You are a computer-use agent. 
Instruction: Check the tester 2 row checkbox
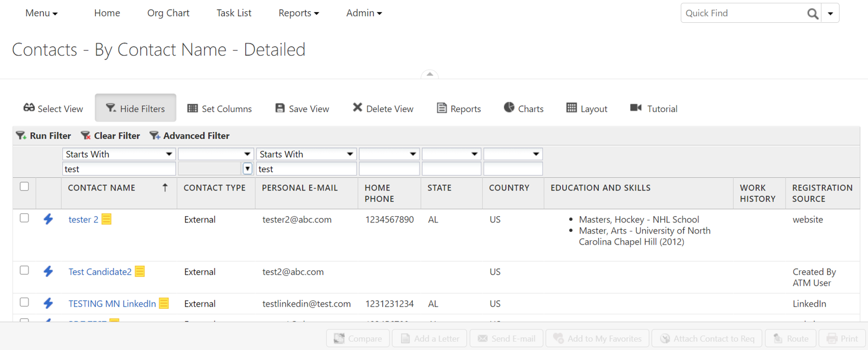point(24,218)
